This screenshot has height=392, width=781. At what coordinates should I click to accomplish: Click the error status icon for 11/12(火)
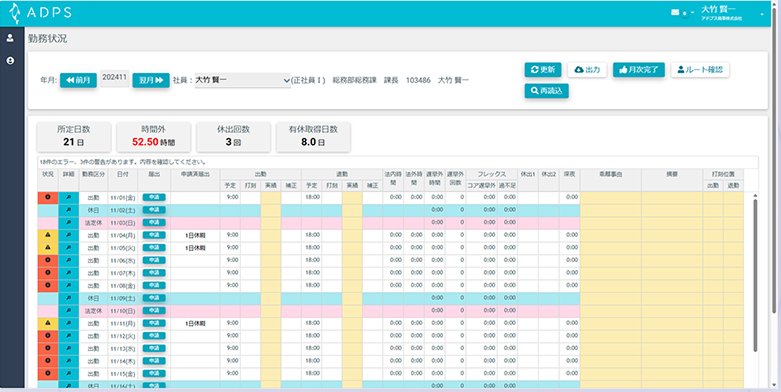tap(48, 336)
